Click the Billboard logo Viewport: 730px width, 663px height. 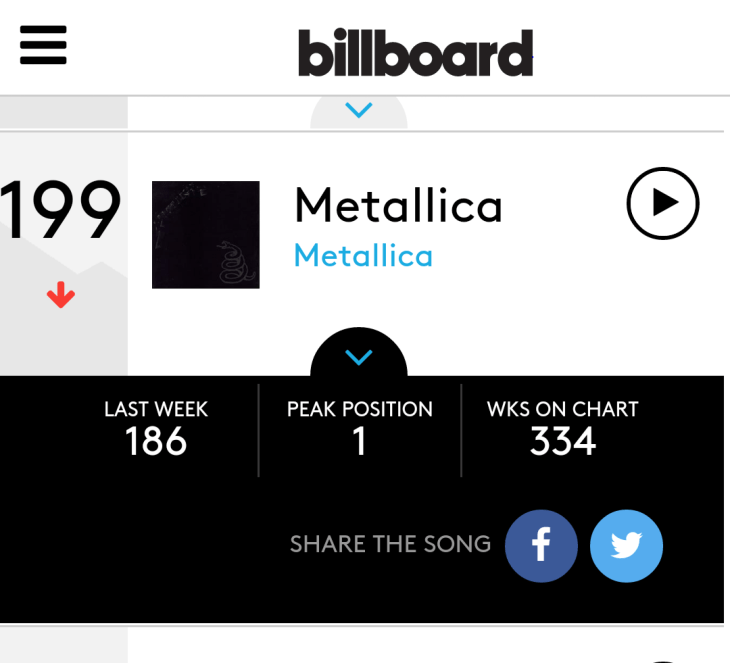coord(415,53)
